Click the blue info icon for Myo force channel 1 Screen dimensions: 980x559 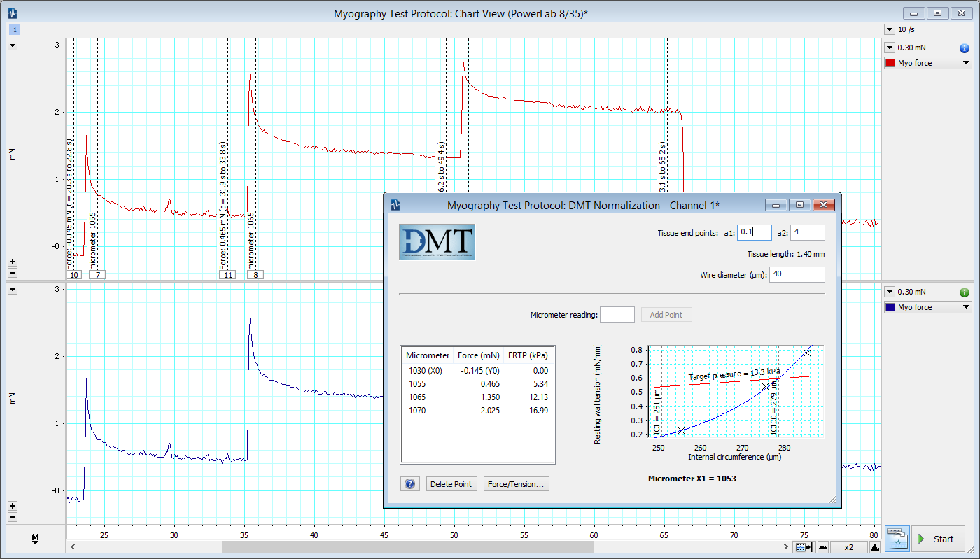(x=964, y=48)
